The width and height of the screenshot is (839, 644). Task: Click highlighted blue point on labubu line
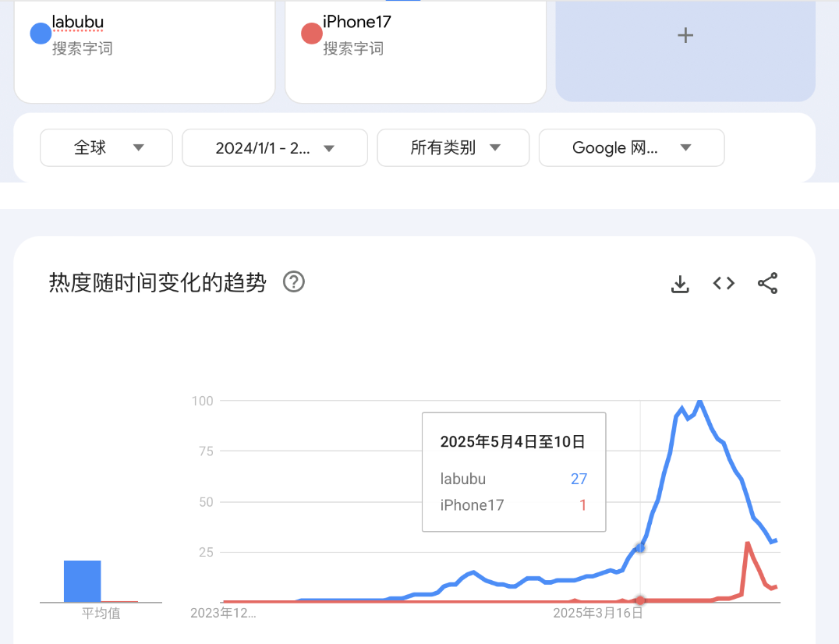point(640,548)
